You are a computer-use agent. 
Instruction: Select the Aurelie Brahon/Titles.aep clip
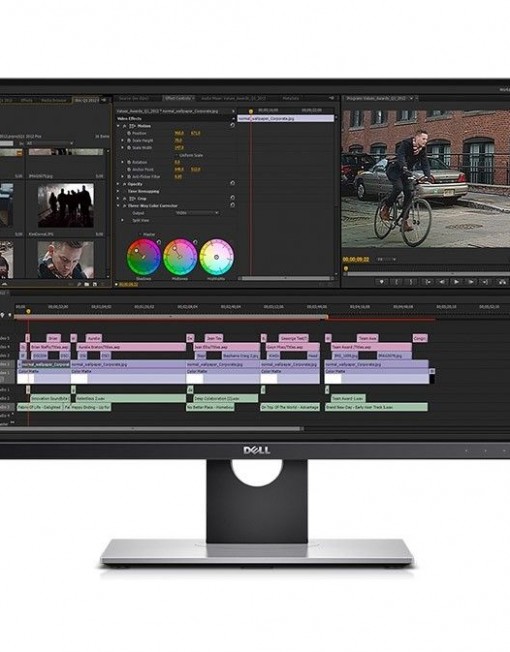(x=131, y=347)
